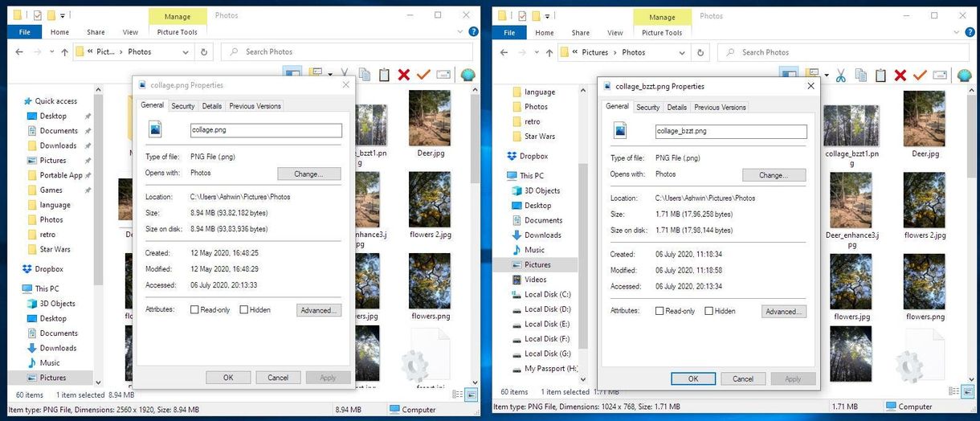
Task: Open the View ribbon tab in right window
Action: click(615, 33)
